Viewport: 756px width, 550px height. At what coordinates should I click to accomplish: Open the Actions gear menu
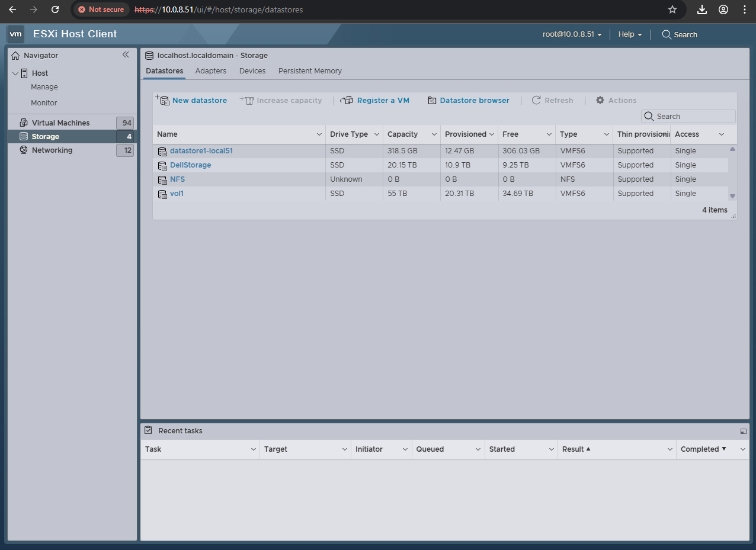click(x=616, y=101)
